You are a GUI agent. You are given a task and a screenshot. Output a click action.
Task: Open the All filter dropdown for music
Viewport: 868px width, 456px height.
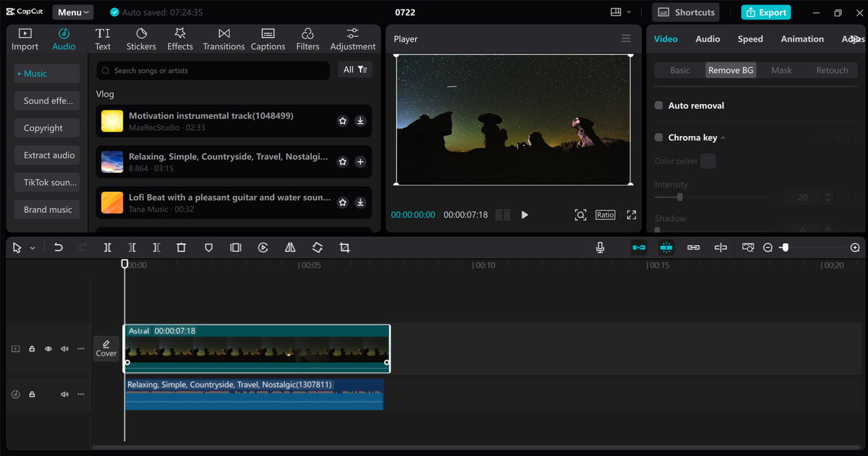355,70
